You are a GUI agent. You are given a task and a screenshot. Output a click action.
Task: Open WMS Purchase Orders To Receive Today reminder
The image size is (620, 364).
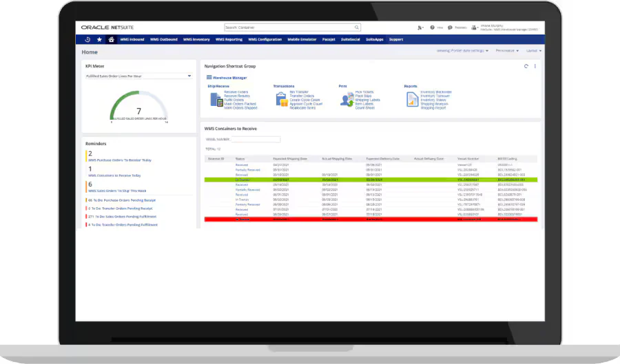(120, 160)
